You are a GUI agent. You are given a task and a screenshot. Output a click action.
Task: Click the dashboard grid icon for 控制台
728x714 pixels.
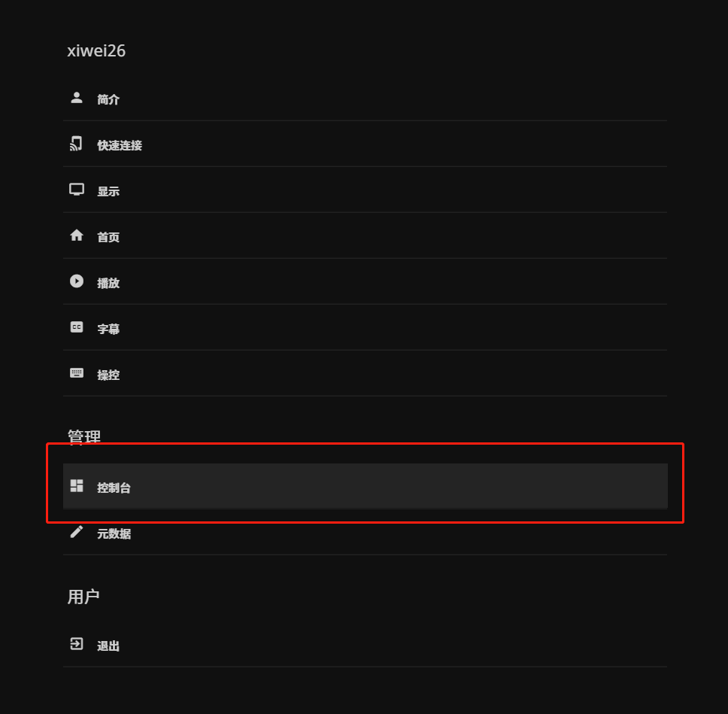77,486
